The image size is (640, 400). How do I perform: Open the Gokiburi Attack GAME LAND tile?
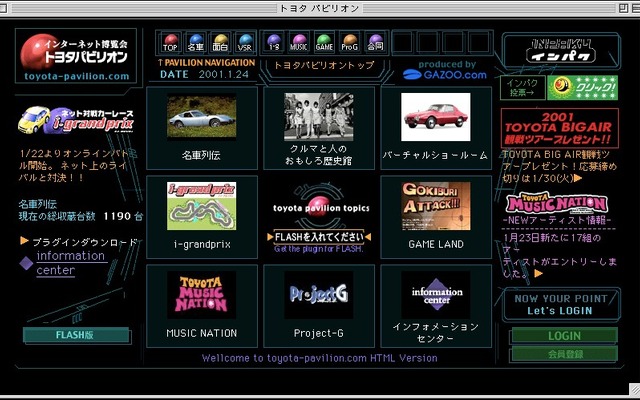tap(436, 217)
